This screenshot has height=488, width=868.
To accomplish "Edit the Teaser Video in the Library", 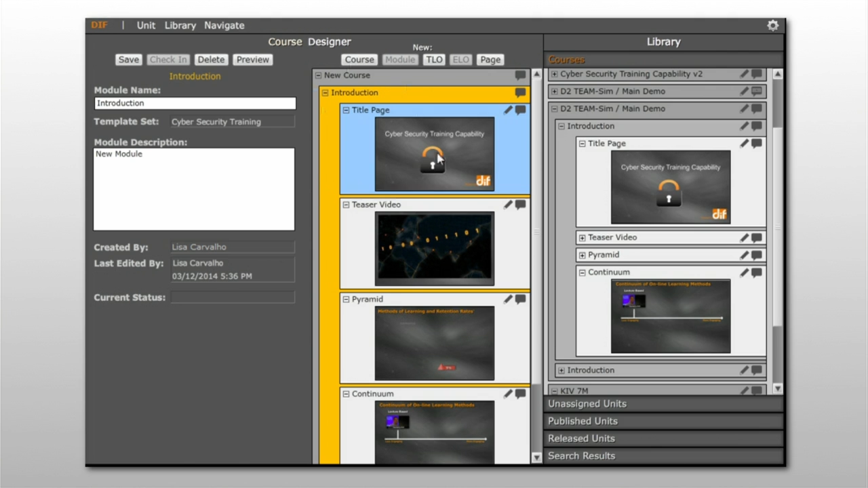I will point(744,238).
